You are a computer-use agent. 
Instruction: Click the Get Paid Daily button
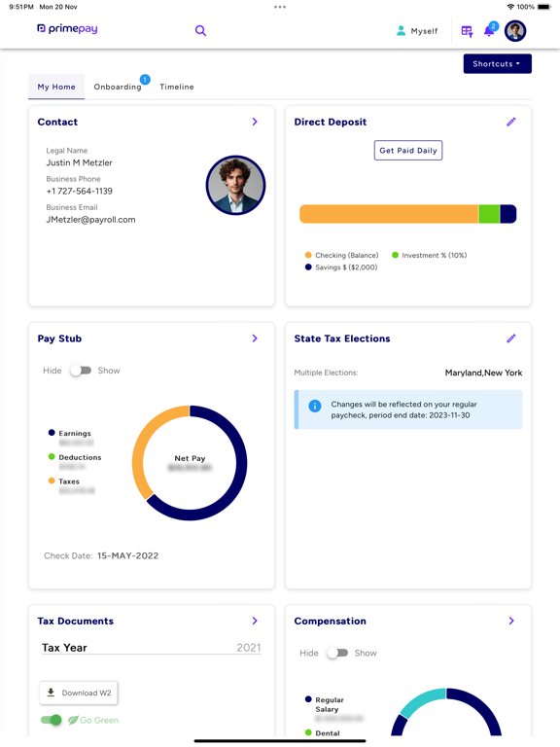coord(408,151)
